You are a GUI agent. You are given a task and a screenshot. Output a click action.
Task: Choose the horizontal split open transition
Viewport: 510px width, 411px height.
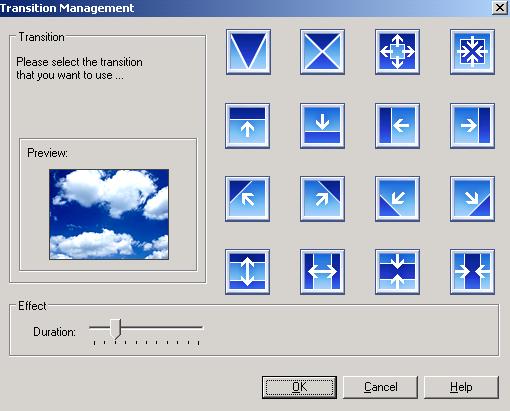tap(322, 272)
